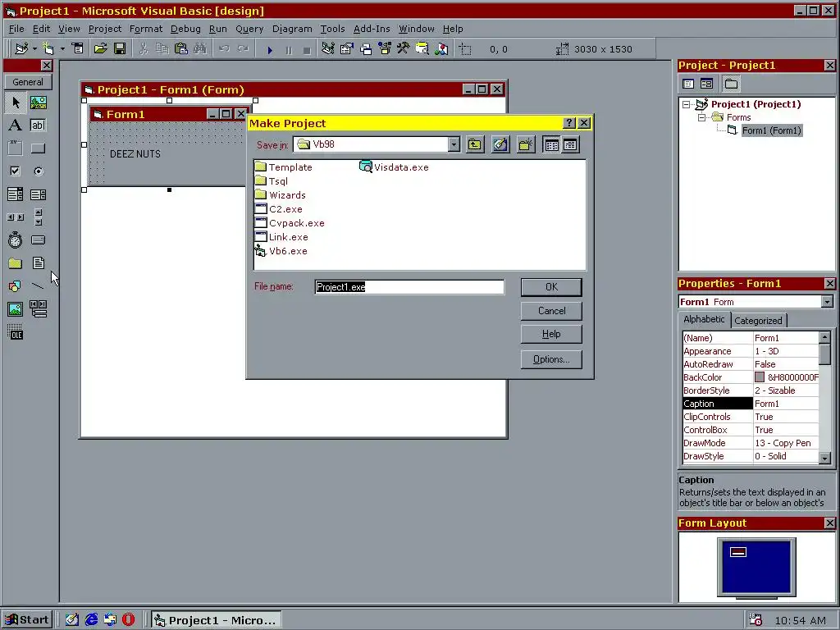This screenshot has height=630, width=840.
Task: Open the Add Form dropdown arrow
Action: [x=62, y=49]
